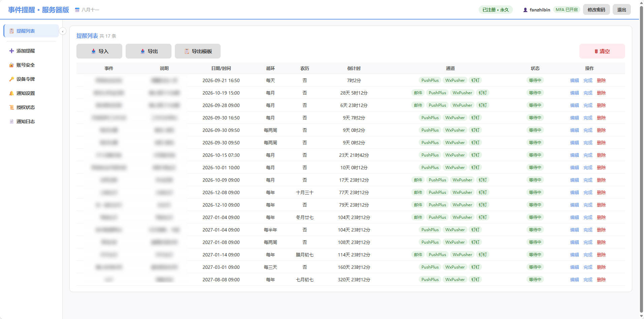Click the key icon beside 设备令牌
644x319 pixels.
pyautogui.click(x=11, y=79)
